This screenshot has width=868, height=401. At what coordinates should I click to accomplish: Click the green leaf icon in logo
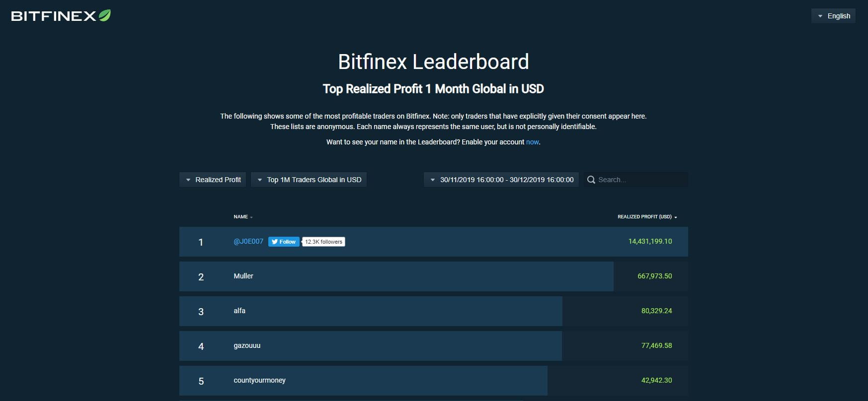click(x=105, y=15)
